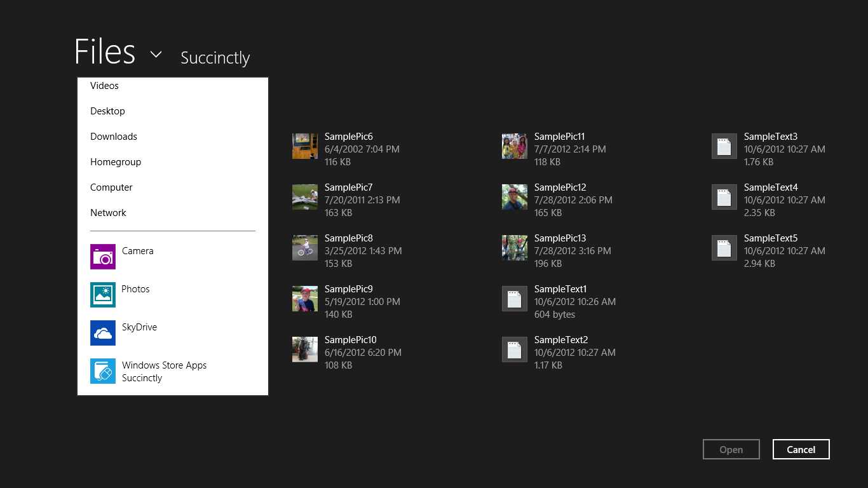
Task: Open the Computer location
Action: click(x=111, y=187)
